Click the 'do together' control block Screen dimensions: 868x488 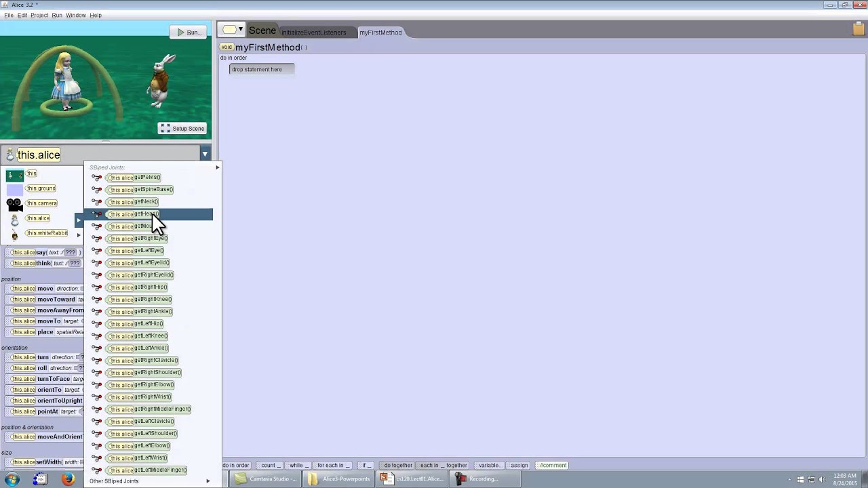click(x=398, y=466)
